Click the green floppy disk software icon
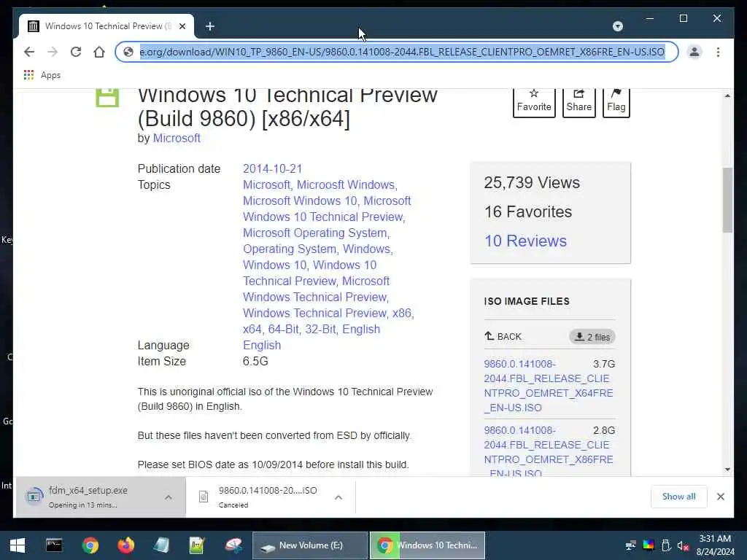The image size is (747, 560). tap(107, 98)
